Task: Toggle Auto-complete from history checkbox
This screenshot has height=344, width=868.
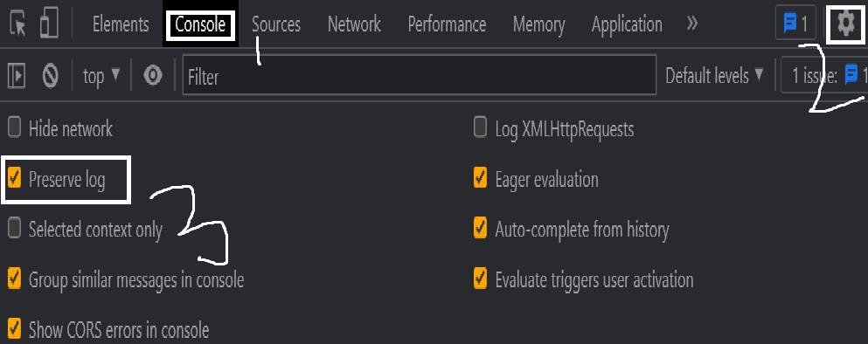Action: tap(481, 229)
